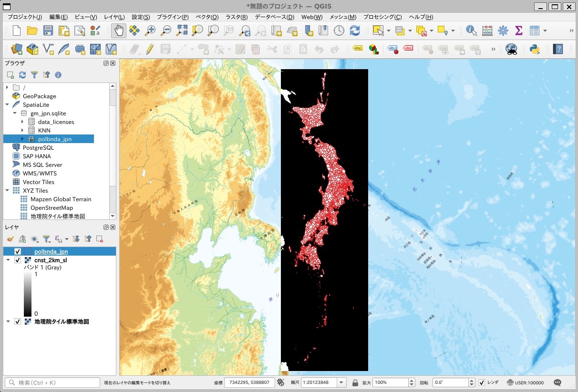Open the ベクタ menu
This screenshot has width=578, height=392.
tap(207, 17)
